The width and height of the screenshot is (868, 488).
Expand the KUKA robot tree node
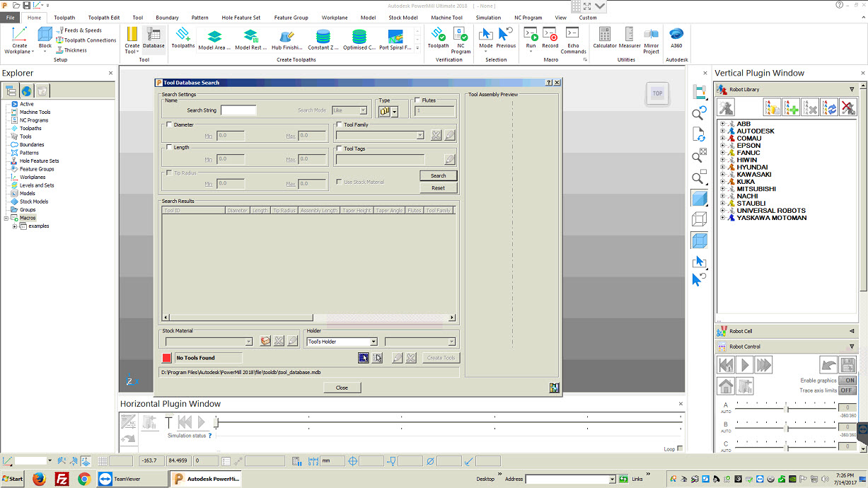pos(723,182)
